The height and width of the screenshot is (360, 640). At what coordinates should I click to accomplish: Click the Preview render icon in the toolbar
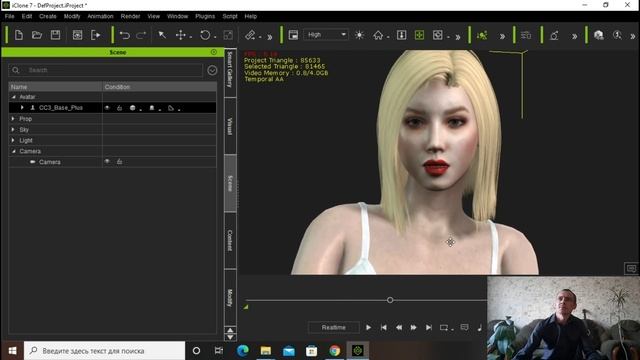[77, 35]
